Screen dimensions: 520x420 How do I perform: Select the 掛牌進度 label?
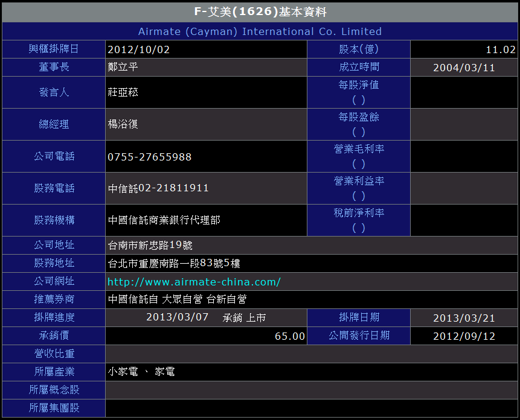(54, 317)
